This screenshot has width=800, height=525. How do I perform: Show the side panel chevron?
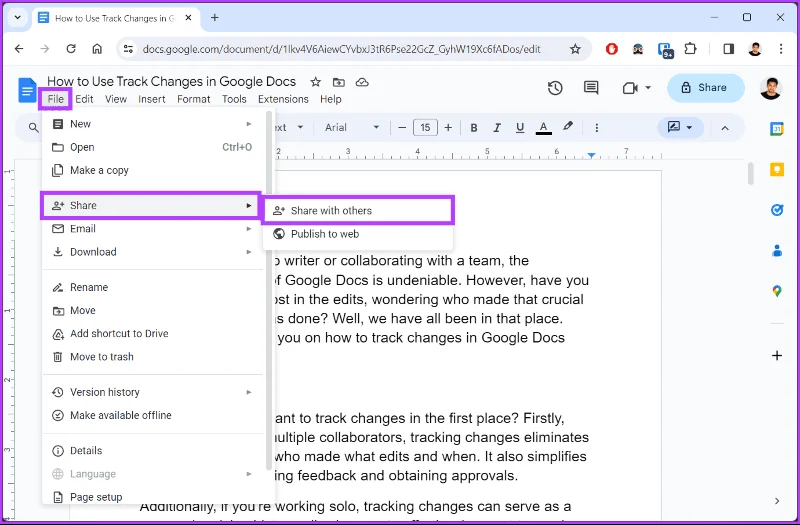(777, 501)
